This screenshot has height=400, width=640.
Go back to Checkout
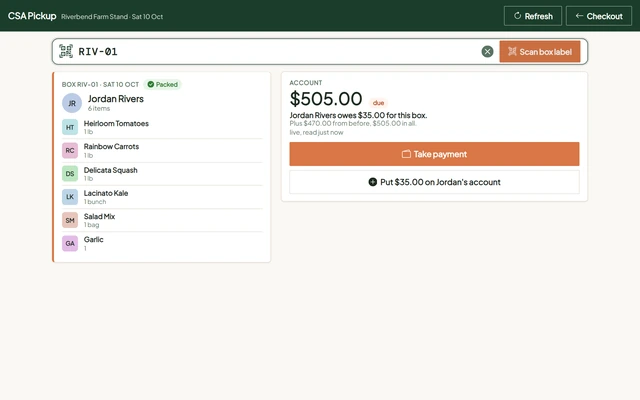[x=599, y=16]
